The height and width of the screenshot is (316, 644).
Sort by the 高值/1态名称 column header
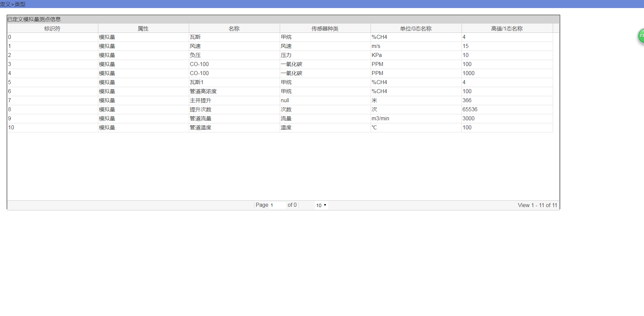tap(507, 28)
